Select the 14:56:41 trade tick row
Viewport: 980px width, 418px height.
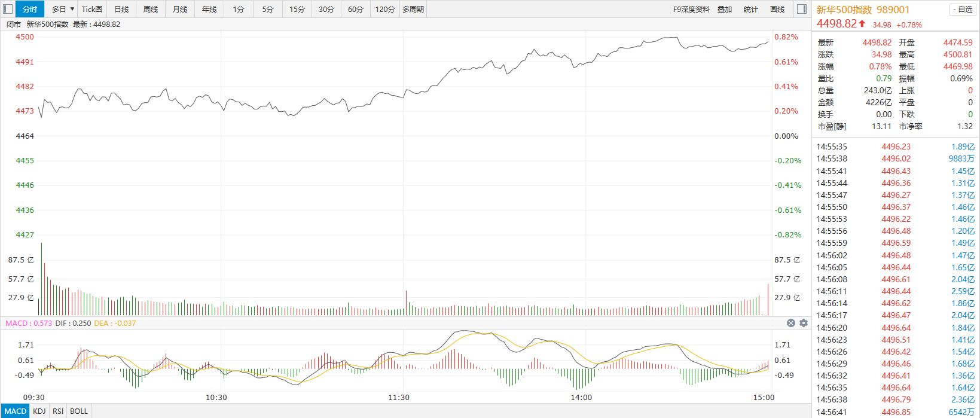point(895,412)
